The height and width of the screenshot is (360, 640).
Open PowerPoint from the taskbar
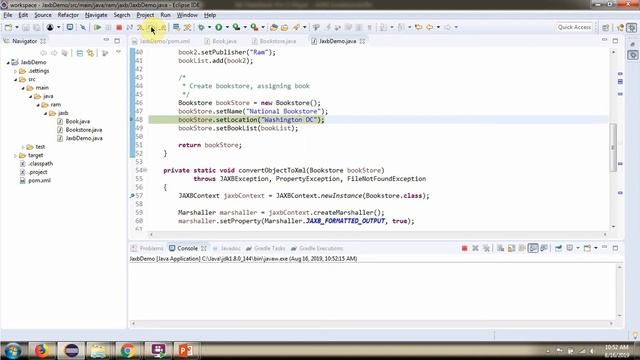click(x=185, y=350)
